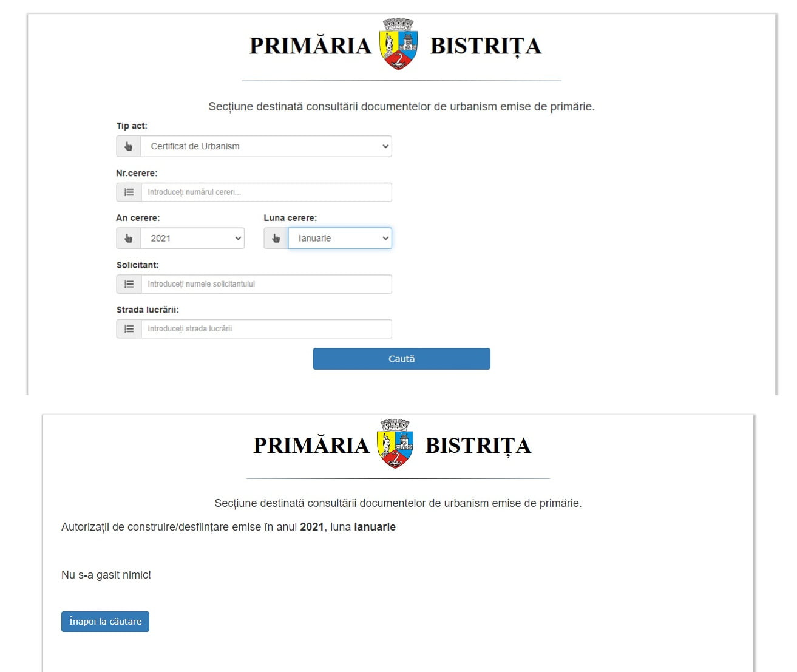Screen dimensions: 797x672
Task: Expand the 2021 year dropdown
Action: [x=193, y=239]
